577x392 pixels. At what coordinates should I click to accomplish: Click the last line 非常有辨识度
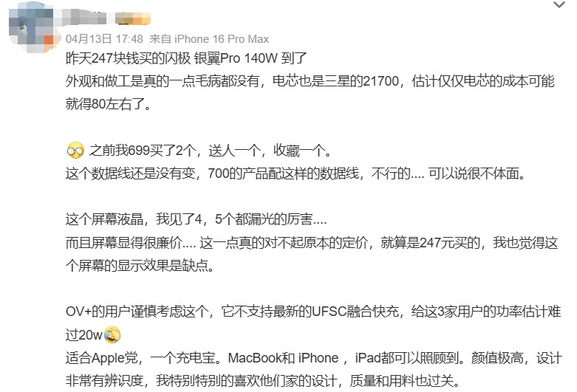click(x=263, y=381)
